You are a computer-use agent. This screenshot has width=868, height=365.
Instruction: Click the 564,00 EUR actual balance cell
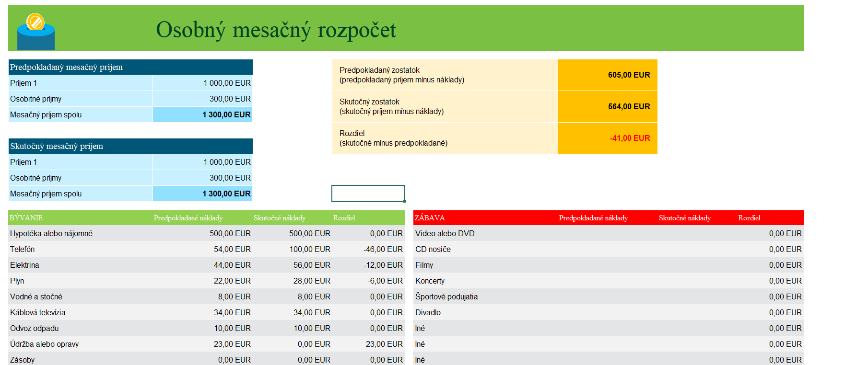click(x=608, y=107)
